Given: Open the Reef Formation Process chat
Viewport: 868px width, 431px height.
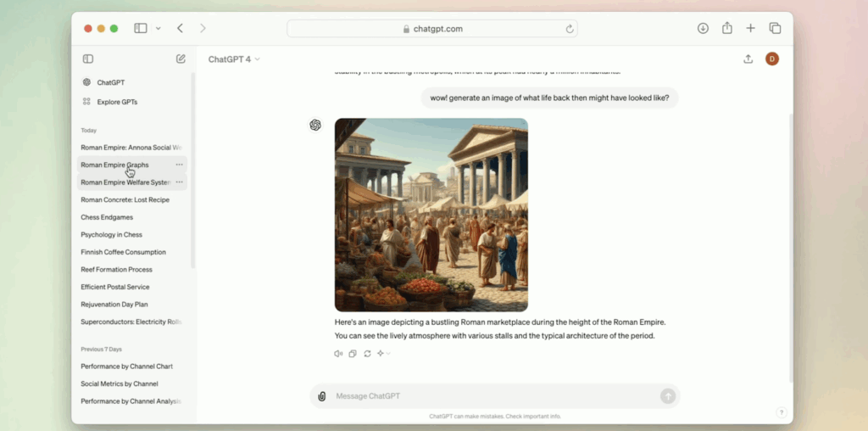Looking at the screenshot, I should coord(131,269).
